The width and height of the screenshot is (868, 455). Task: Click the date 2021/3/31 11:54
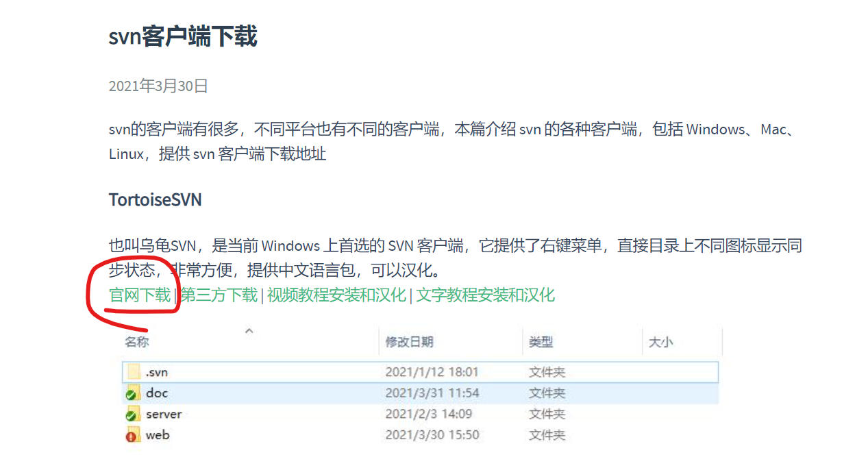coord(432,393)
